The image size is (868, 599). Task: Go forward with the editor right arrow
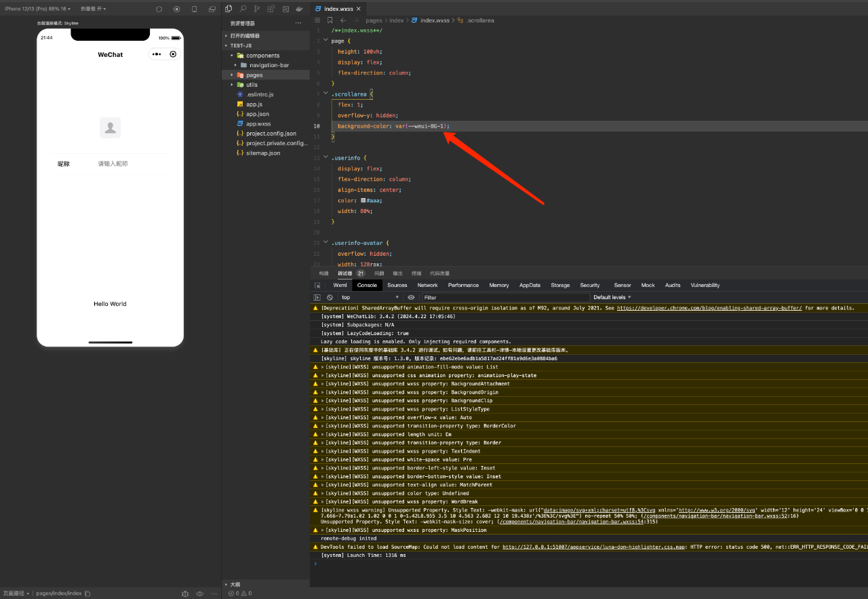(x=356, y=20)
